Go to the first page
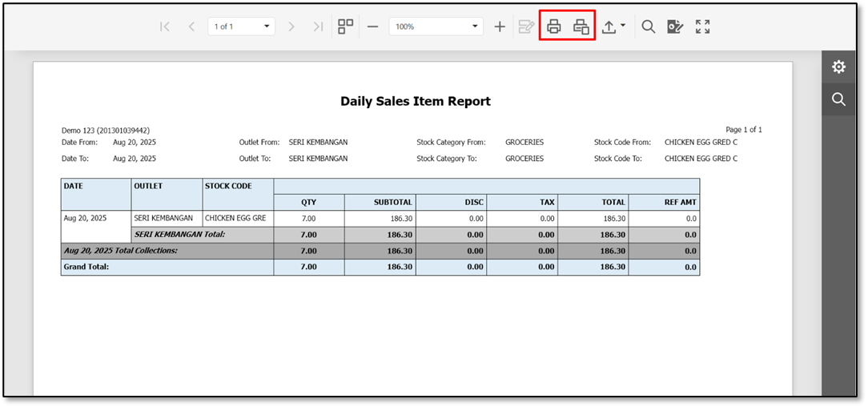The height and width of the screenshot is (407, 868). coord(164,26)
